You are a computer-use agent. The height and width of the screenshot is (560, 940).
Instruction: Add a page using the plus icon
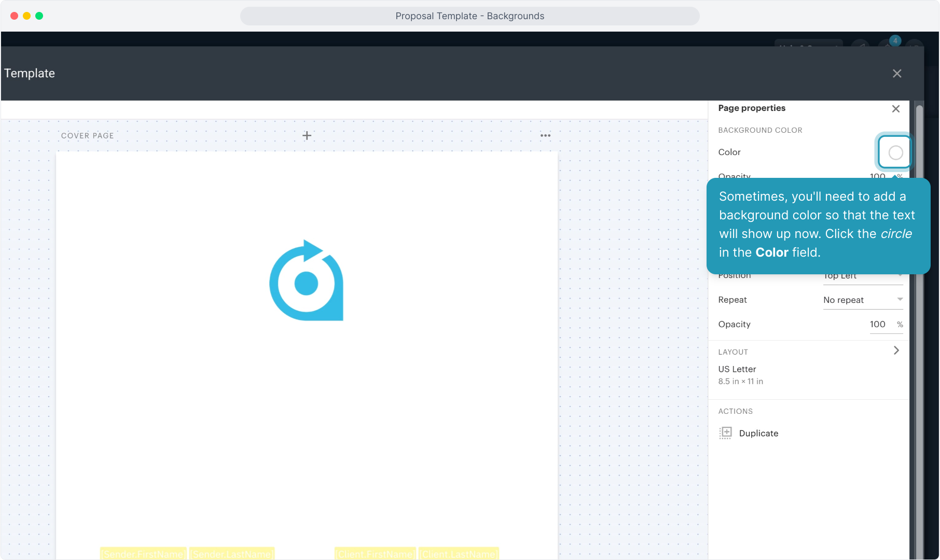(307, 135)
